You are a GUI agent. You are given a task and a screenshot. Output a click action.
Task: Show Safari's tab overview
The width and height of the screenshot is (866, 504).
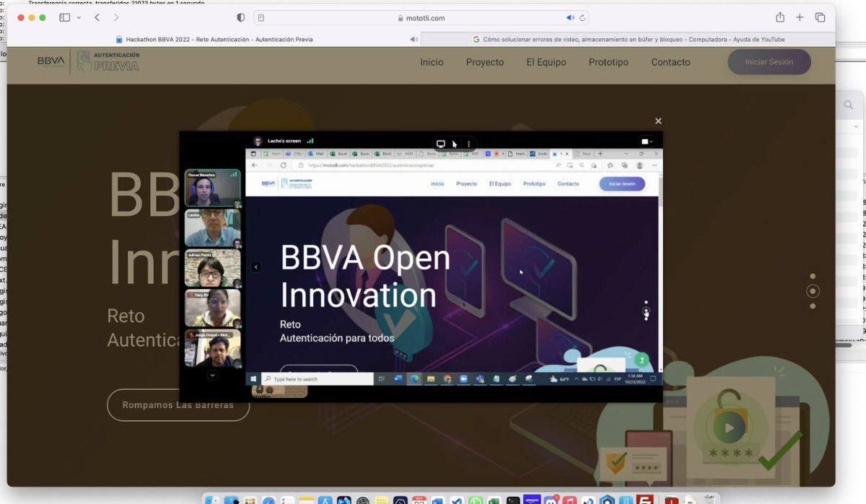coord(820,17)
